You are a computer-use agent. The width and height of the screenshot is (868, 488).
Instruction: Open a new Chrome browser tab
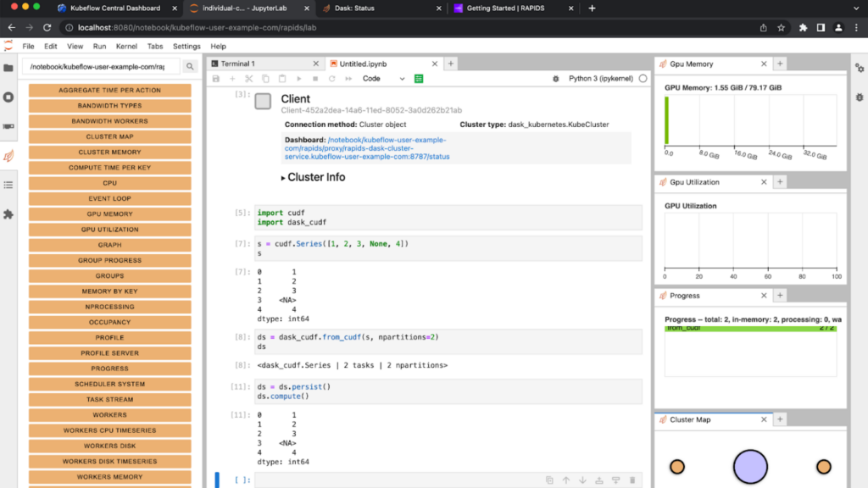[592, 8]
